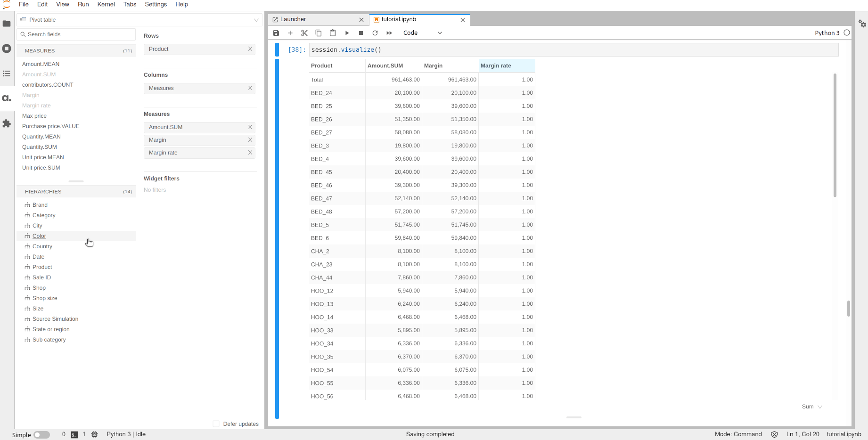Image resolution: width=868 pixels, height=440 pixels.
Task: Open the Kernel menu
Action: (106, 4)
